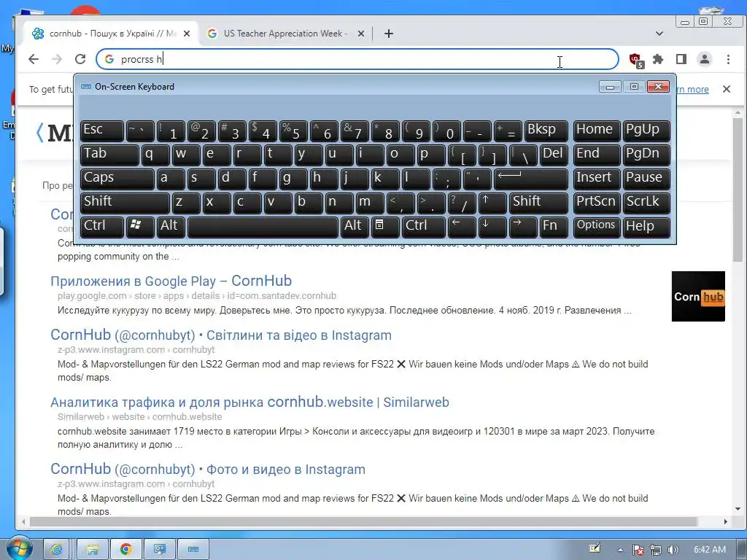Switch to Chrome in the taskbar
The image size is (747, 560).
coord(125,550)
